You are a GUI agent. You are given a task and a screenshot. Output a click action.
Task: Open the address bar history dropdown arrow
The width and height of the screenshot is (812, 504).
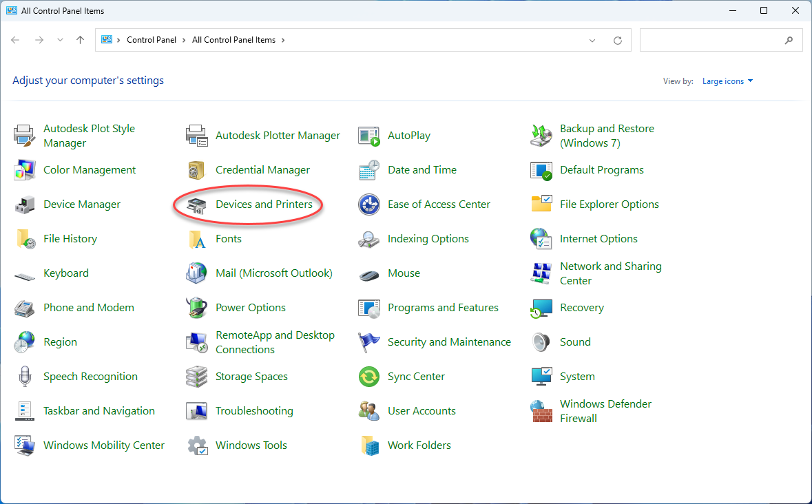click(592, 41)
